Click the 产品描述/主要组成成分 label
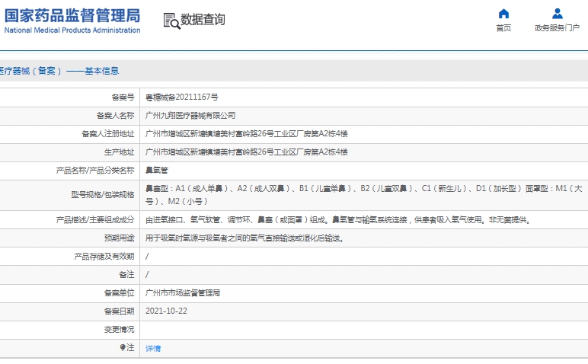 (x=95, y=220)
